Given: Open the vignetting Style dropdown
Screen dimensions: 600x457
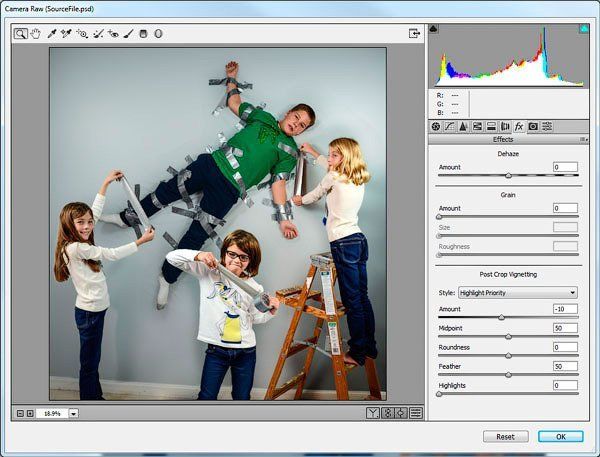Looking at the screenshot, I should click(518, 293).
